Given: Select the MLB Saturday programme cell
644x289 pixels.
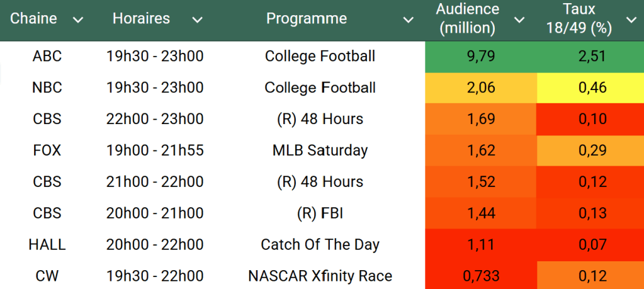Looking at the screenshot, I should pos(320,150).
